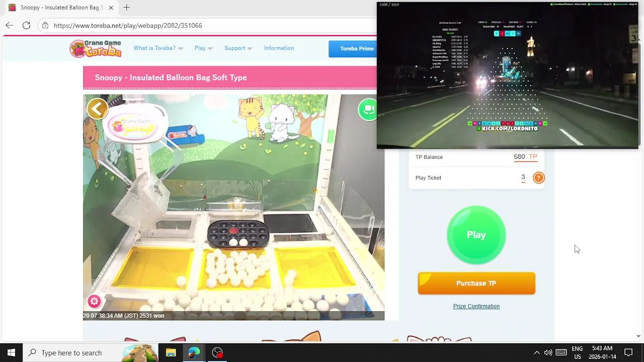Screen dimensions: 644x362
Task: Click the taskbar clock showing 5:43 AM
Action: click(x=602, y=352)
